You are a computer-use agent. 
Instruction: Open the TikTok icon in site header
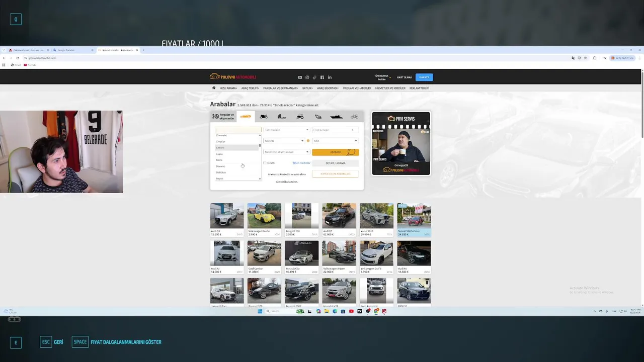(x=315, y=77)
